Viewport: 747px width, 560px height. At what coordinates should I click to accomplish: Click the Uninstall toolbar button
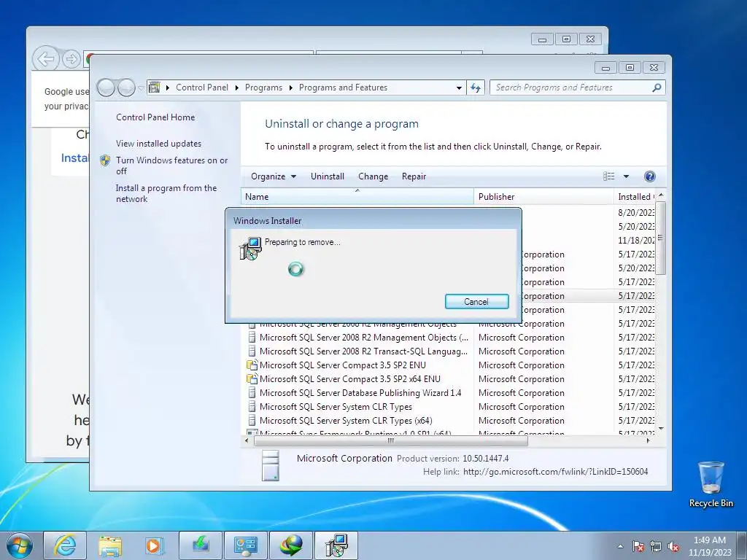coord(328,176)
